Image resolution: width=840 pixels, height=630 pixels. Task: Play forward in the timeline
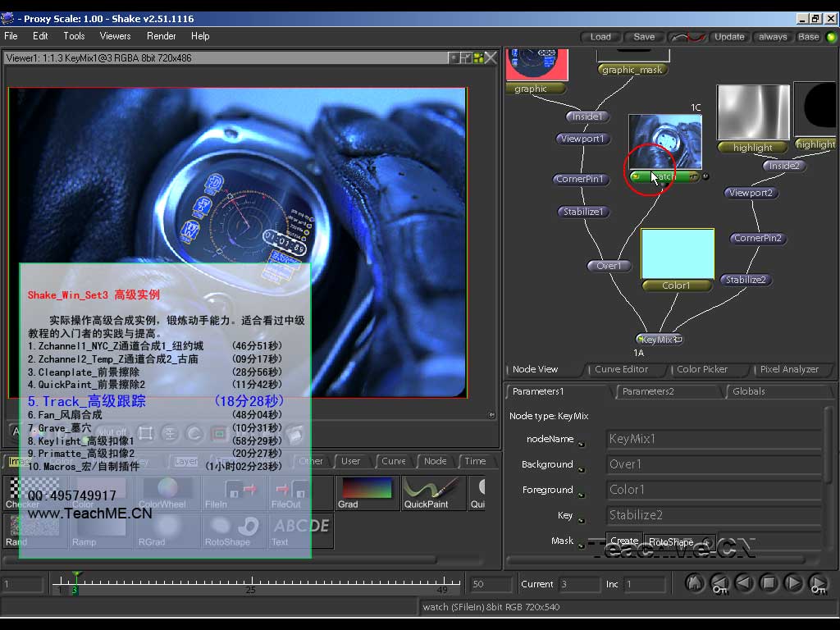point(793,583)
